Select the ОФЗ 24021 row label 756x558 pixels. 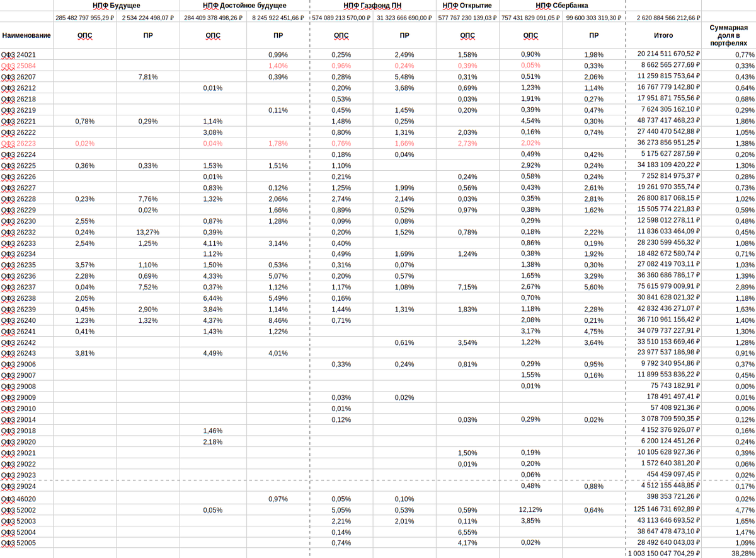[18, 55]
